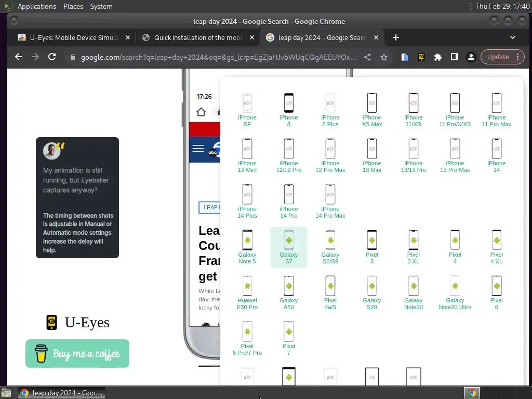Select the Pixel 4a/5 device
Screen dimensions: 532x399
click(x=330, y=293)
